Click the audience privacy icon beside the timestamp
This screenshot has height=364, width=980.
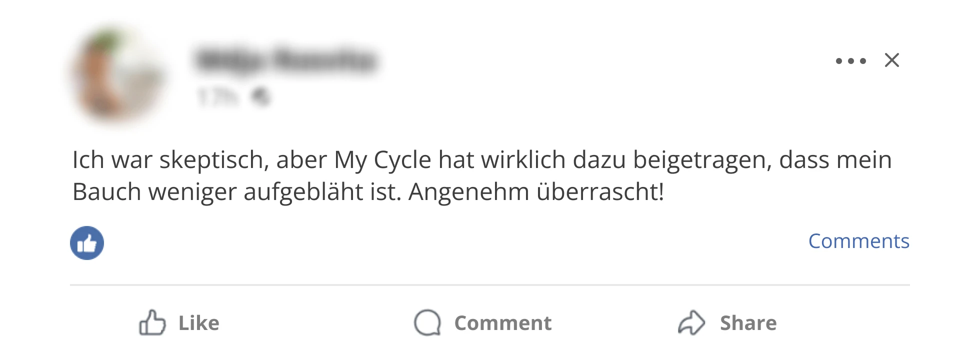pyautogui.click(x=260, y=96)
